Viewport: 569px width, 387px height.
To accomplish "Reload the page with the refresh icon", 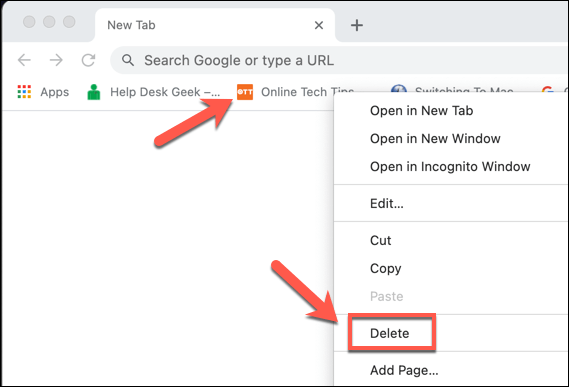I will coord(88,60).
